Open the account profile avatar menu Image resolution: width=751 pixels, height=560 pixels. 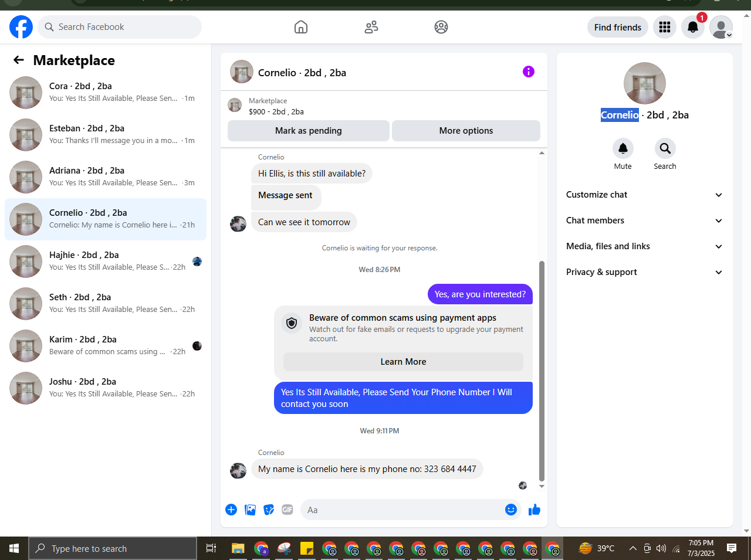pos(721,27)
